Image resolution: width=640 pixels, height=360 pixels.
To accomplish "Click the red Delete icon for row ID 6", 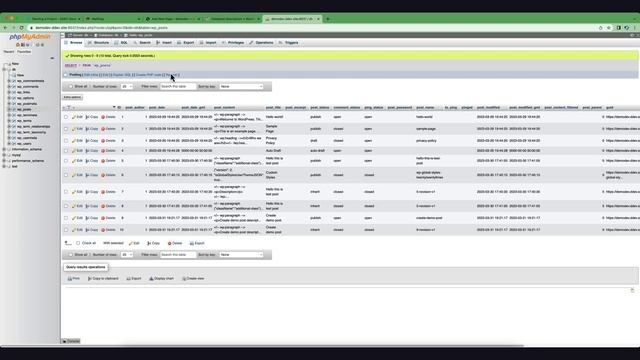I will click(x=103, y=175).
